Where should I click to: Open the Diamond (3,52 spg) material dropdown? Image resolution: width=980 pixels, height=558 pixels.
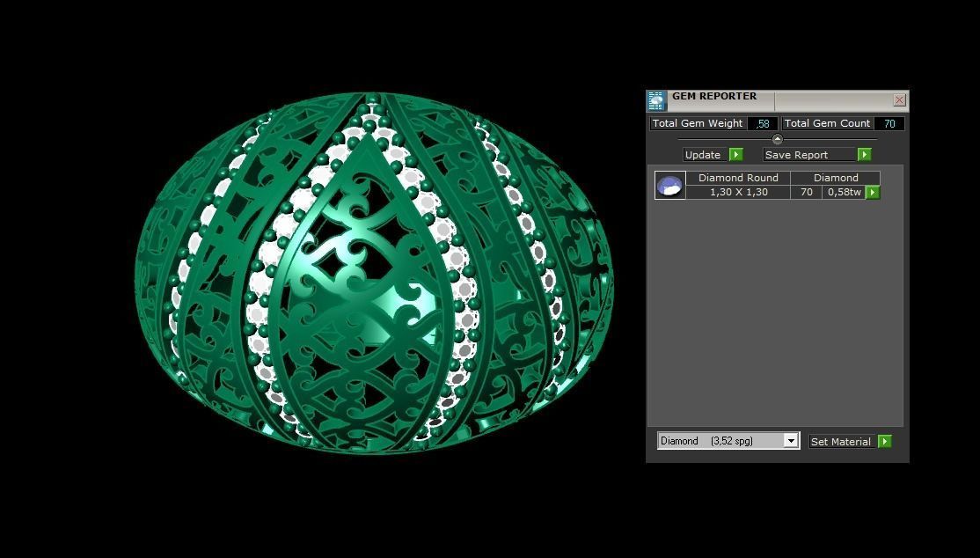[791, 441]
